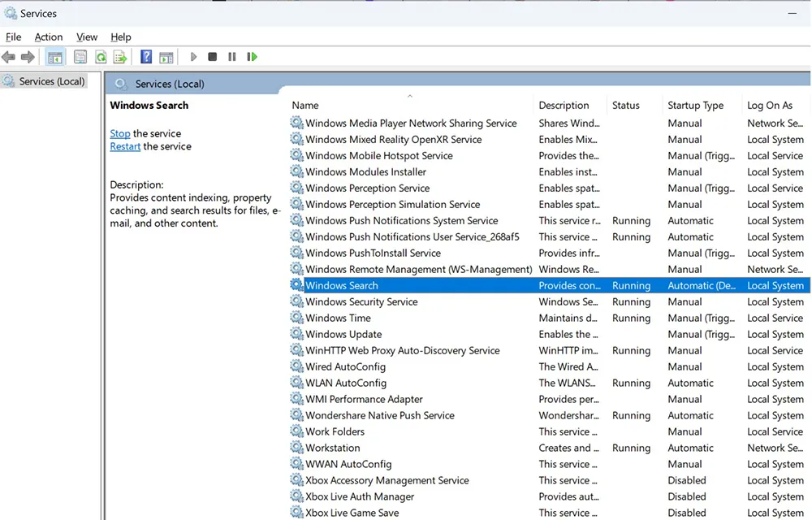
Task: Stop Windows Search via the Stop link
Action: (x=119, y=133)
